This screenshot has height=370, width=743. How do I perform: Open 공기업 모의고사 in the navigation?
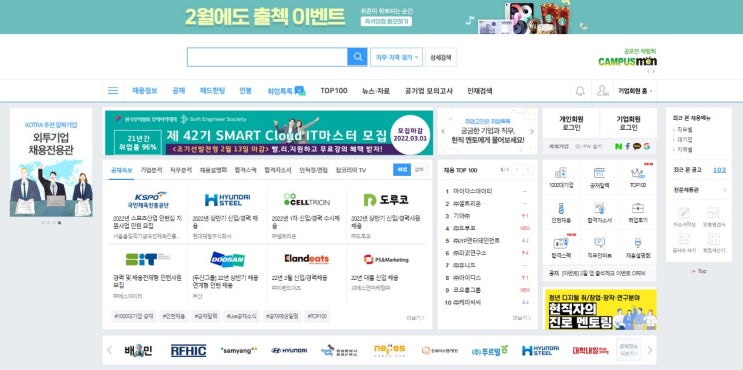tap(428, 90)
